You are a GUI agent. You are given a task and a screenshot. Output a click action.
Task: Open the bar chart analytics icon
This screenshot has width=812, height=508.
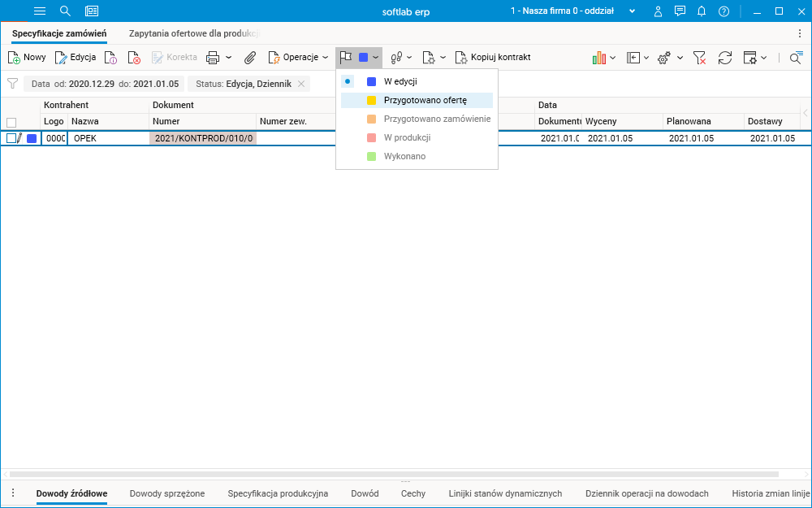[x=599, y=58]
